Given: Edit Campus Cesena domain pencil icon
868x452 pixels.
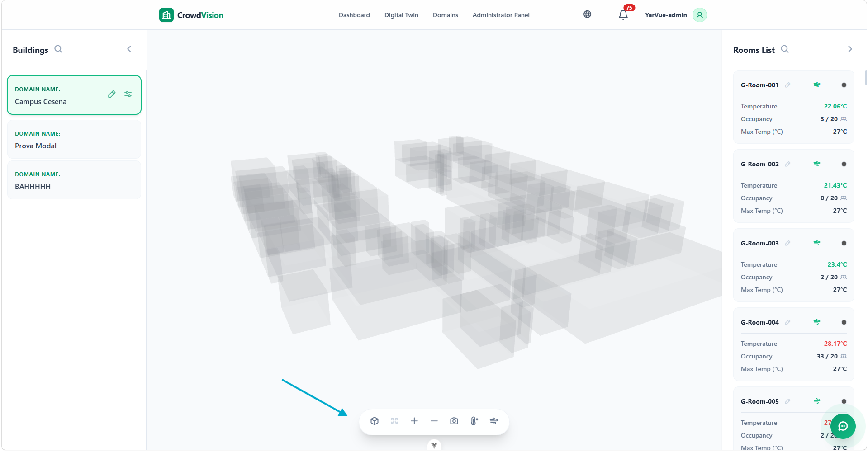Looking at the screenshot, I should pos(112,94).
